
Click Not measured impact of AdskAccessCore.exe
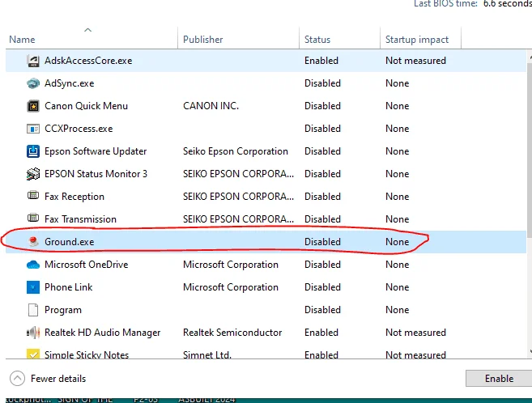415,61
